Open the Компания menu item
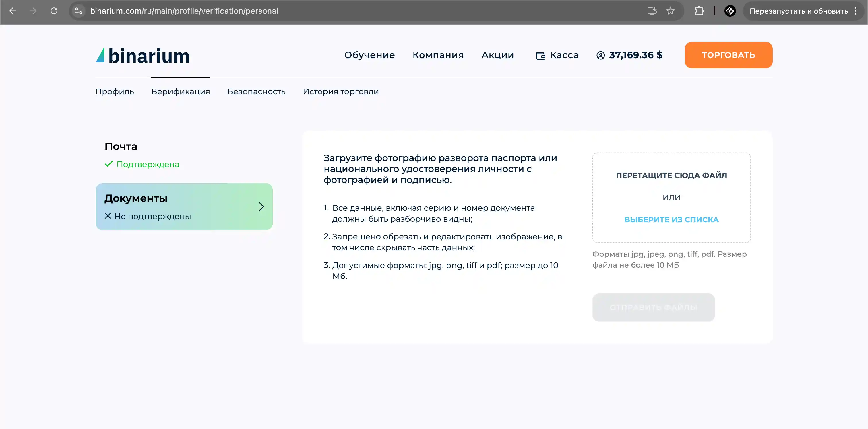 pyautogui.click(x=438, y=55)
